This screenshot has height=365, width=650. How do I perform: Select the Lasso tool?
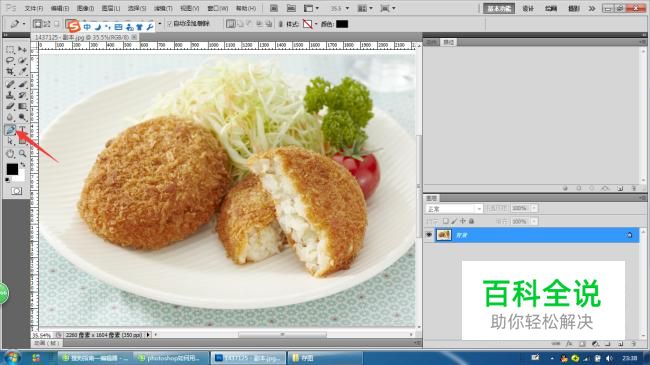pos(10,61)
